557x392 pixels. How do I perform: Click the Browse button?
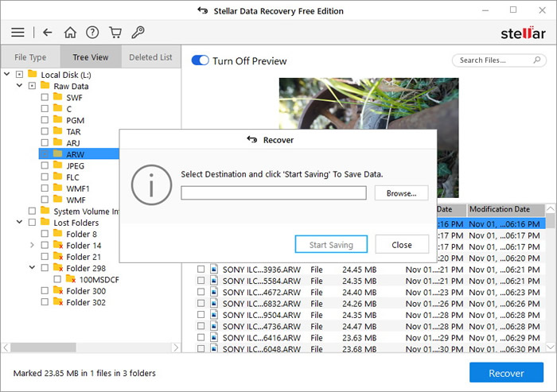pos(402,193)
